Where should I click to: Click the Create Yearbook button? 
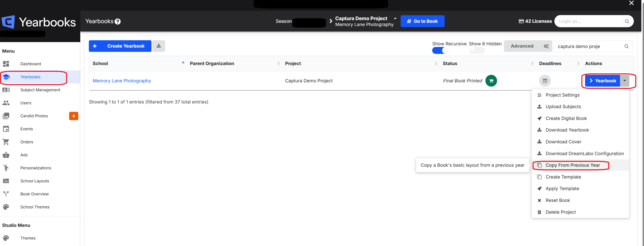(x=120, y=46)
